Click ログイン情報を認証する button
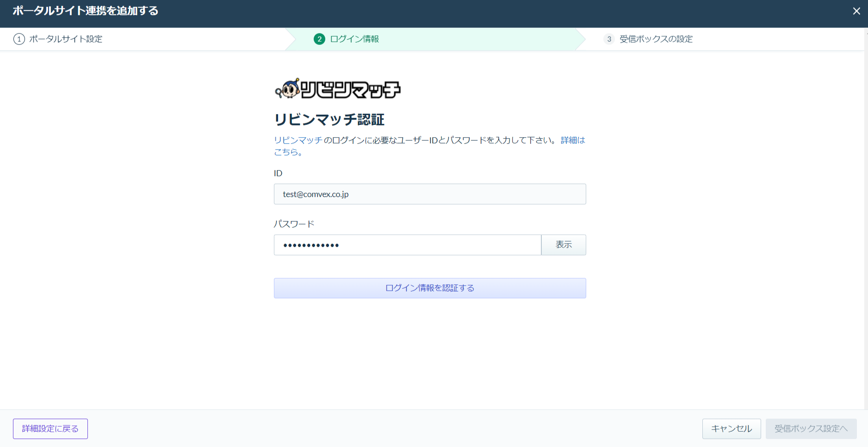 click(430, 288)
